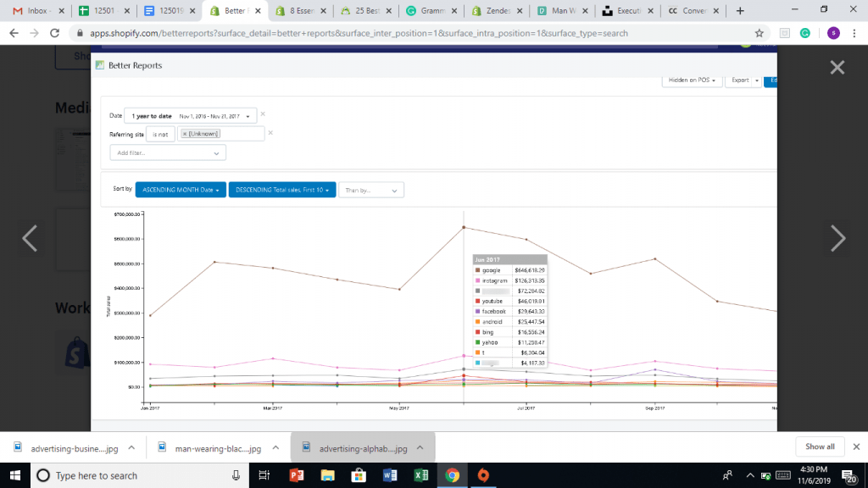Close the downloads bar
The image size is (868, 488).
(x=856, y=446)
